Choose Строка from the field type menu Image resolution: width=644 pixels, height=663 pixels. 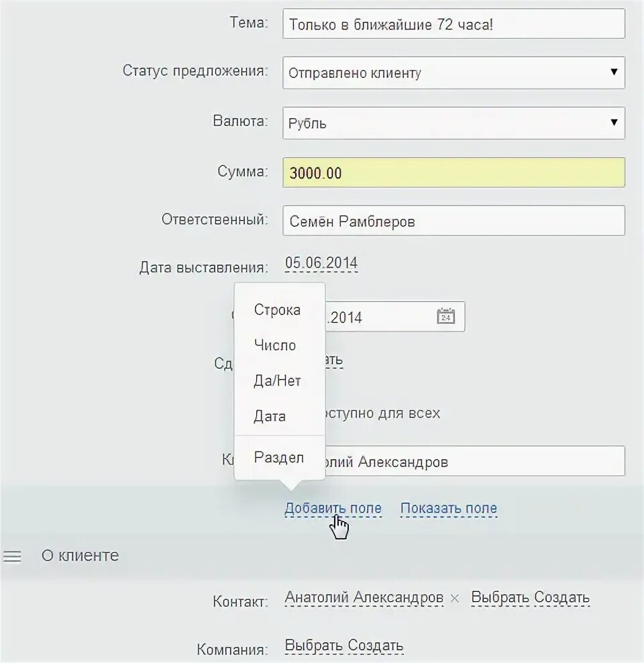pos(277,310)
